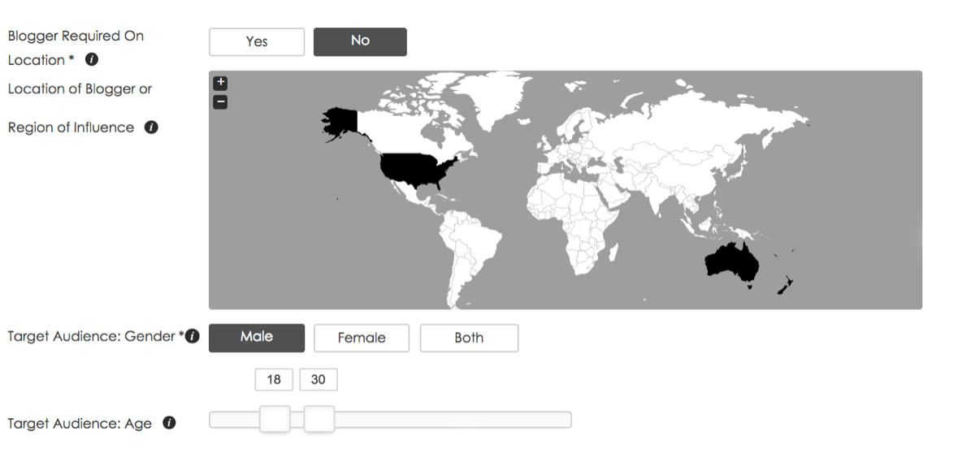The height and width of the screenshot is (453, 980).
Task: Click the maximum age box showing 30
Action: [x=318, y=379]
